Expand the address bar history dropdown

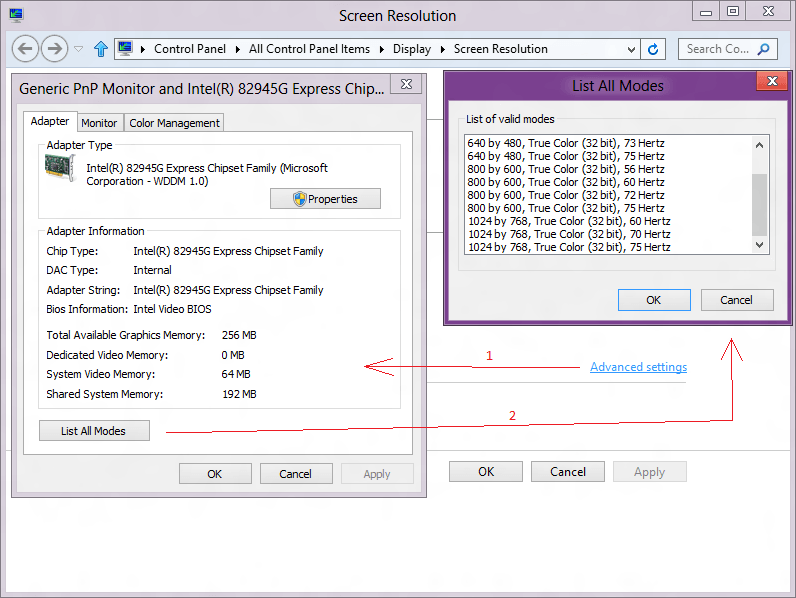click(x=631, y=49)
